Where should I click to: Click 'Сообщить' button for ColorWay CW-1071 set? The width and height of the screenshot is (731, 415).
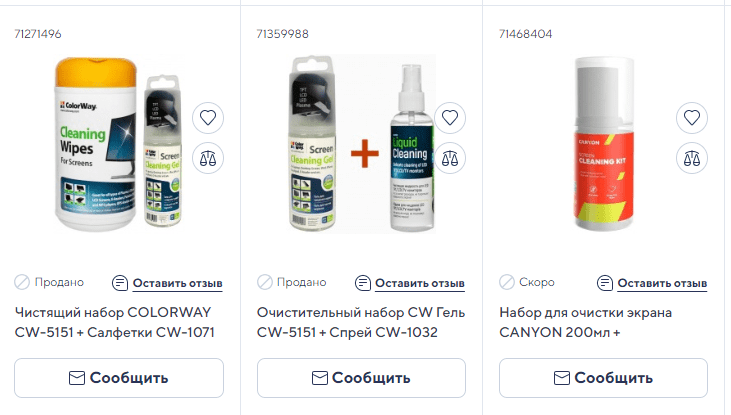click(x=119, y=378)
